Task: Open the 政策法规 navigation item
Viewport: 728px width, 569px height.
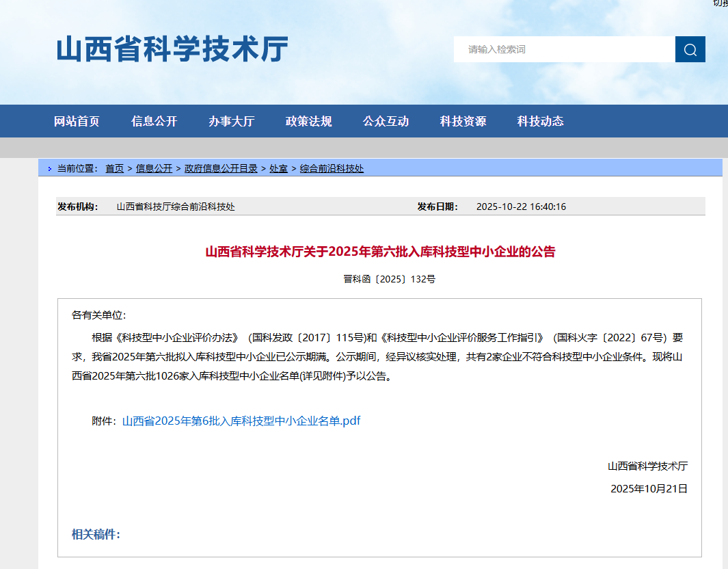Action: click(308, 121)
